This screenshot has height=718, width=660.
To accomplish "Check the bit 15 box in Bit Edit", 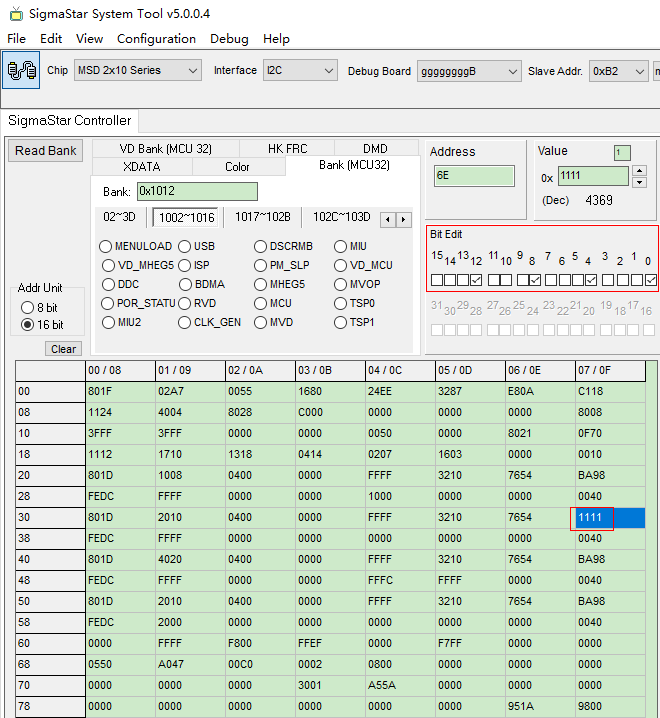I will [437, 280].
